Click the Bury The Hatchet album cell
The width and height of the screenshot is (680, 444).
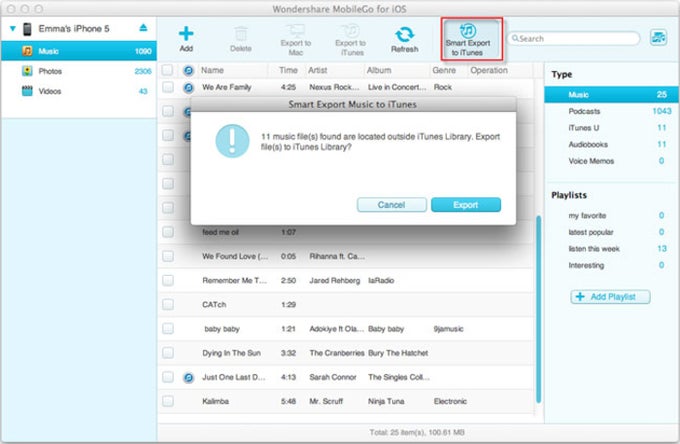(x=398, y=353)
